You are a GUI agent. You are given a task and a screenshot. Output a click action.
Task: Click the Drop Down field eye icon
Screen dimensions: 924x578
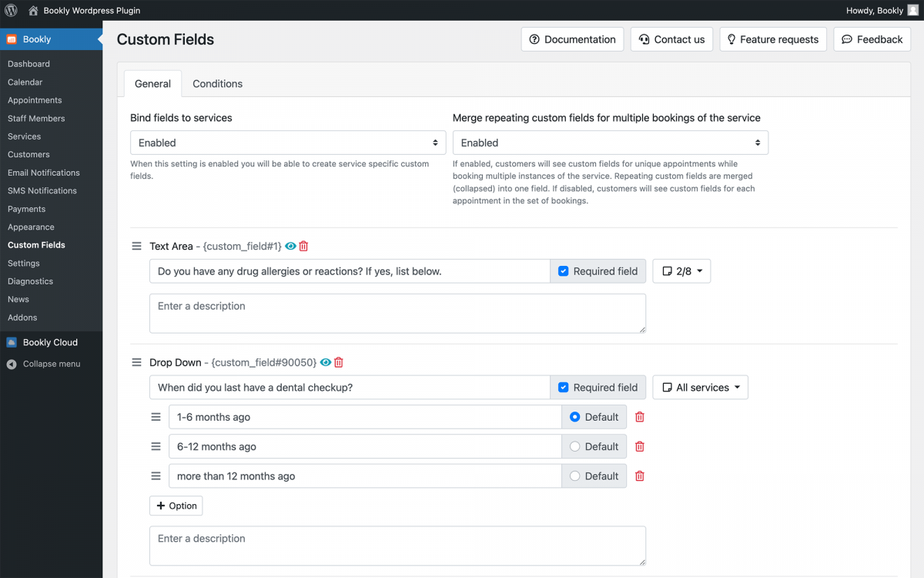pos(325,362)
